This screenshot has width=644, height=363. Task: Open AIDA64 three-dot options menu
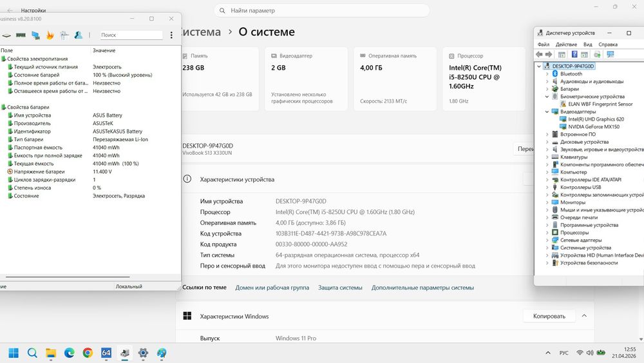[x=171, y=35]
